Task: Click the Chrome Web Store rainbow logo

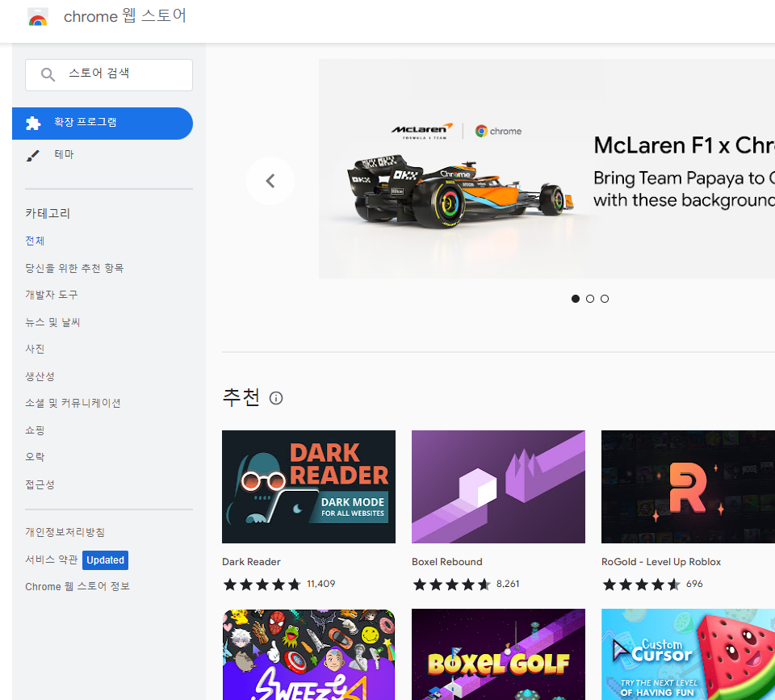Action: point(38,17)
